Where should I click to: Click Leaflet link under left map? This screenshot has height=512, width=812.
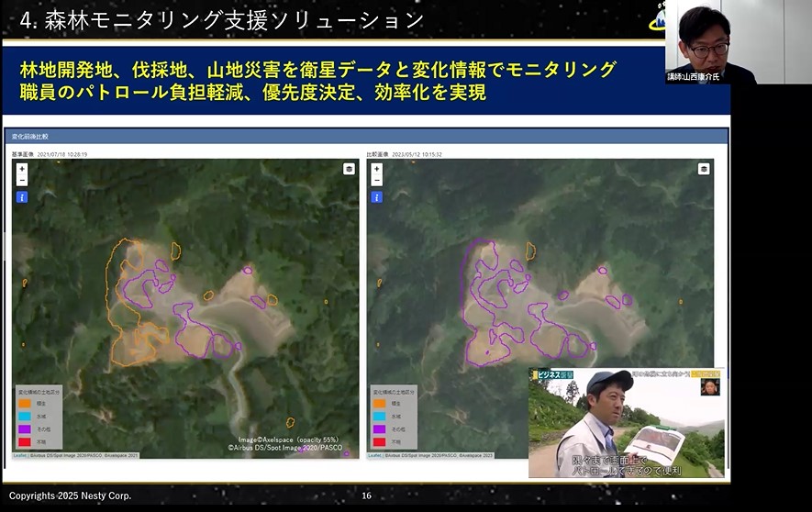click(20, 454)
